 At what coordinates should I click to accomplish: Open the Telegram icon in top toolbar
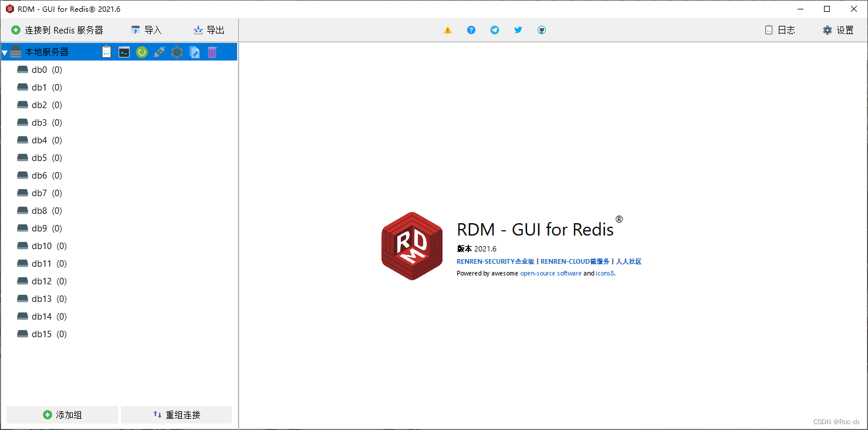[495, 30]
